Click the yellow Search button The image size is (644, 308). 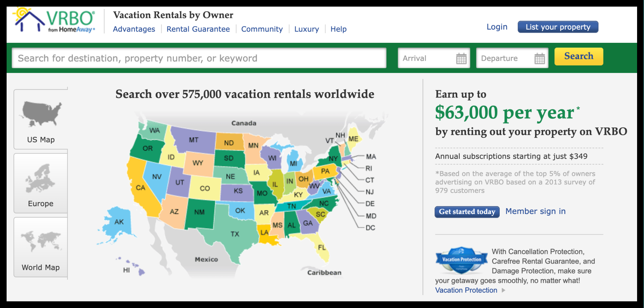pos(579,57)
